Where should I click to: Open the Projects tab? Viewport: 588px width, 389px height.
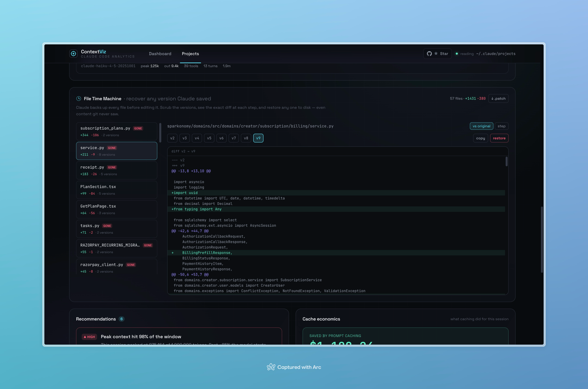(x=190, y=54)
